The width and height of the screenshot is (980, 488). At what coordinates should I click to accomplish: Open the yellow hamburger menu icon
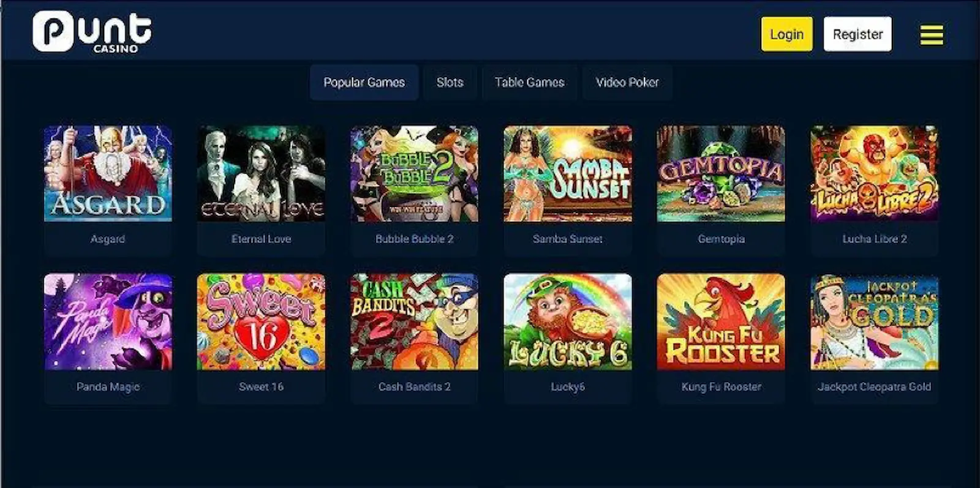click(x=932, y=35)
